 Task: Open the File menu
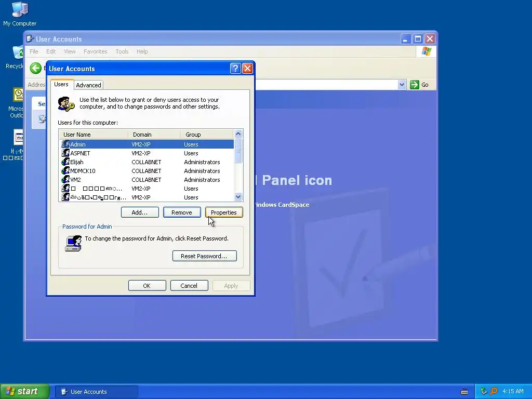pos(34,51)
